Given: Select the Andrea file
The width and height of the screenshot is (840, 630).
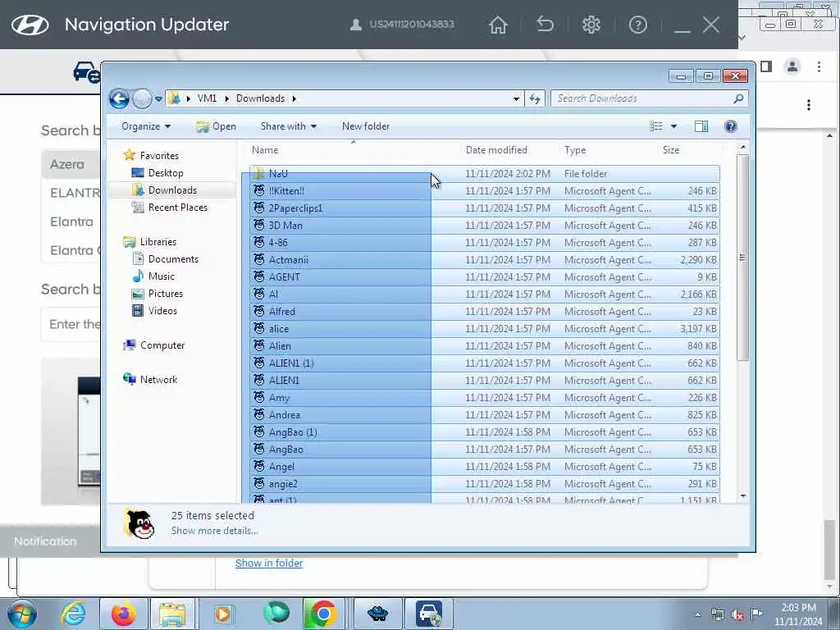Looking at the screenshot, I should pyautogui.click(x=484, y=415).
